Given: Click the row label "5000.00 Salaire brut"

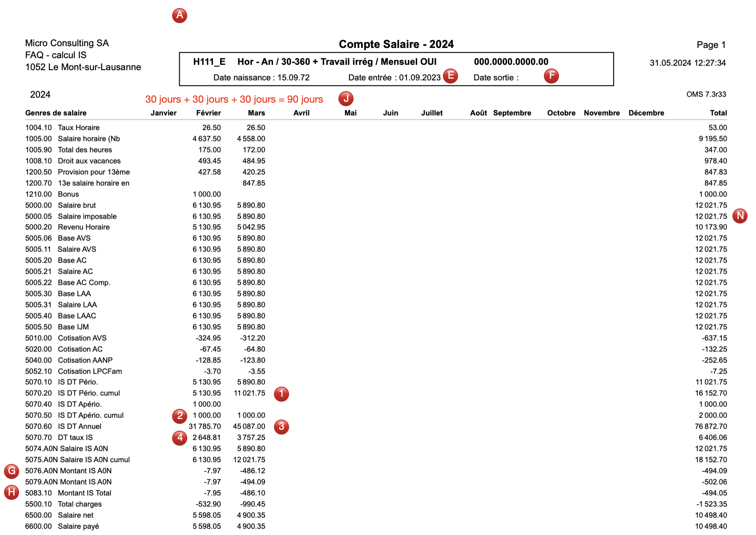Looking at the screenshot, I should pos(60,205).
